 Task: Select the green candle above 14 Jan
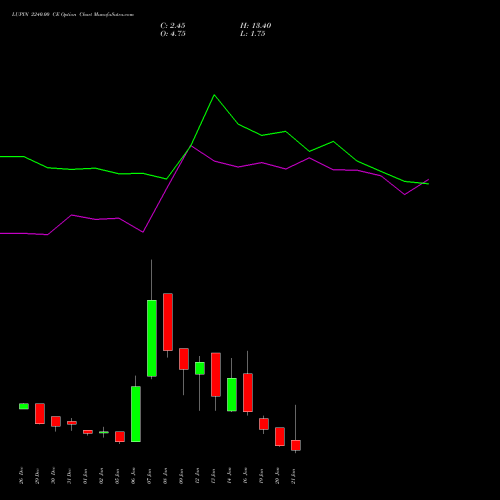tap(232, 395)
